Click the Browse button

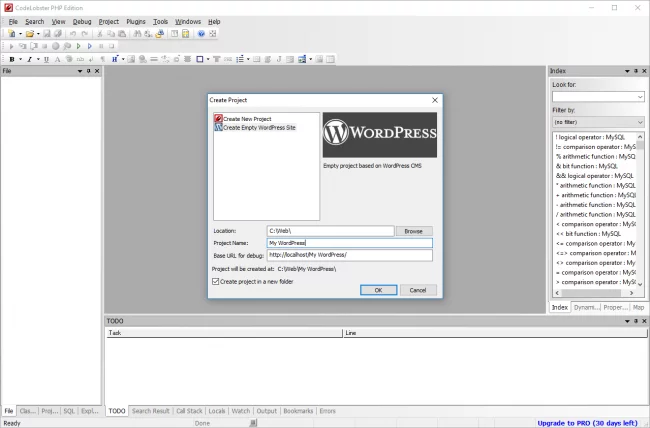tap(414, 231)
